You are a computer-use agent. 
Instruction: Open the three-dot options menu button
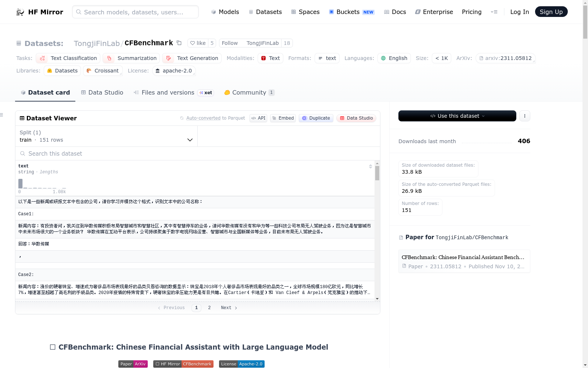coord(524,116)
